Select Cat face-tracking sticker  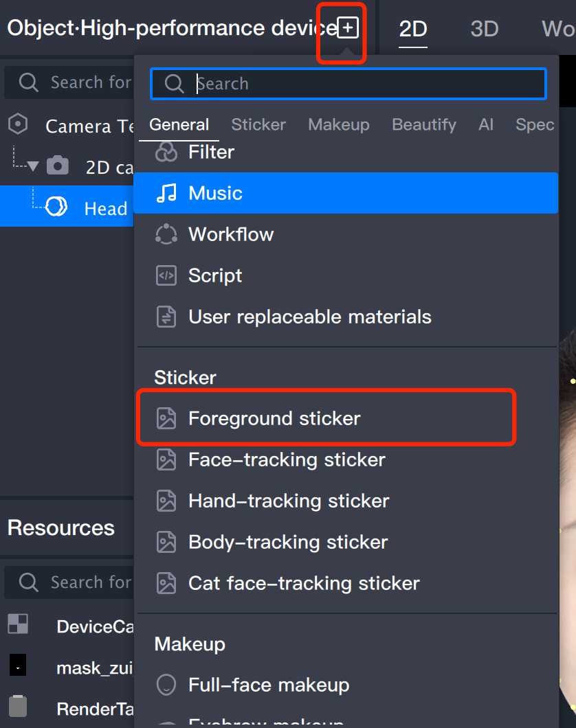304,583
